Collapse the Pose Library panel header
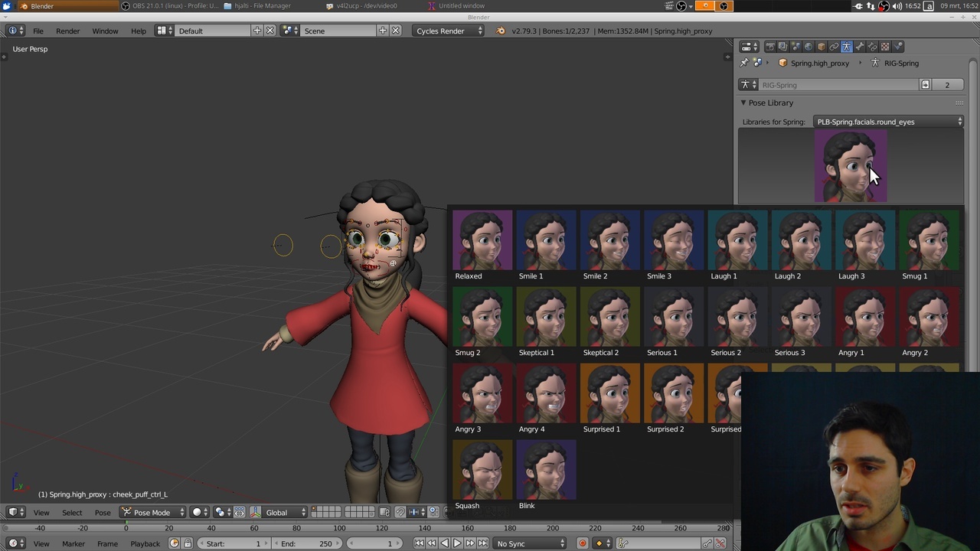Viewport: 980px width, 551px height. pos(770,103)
